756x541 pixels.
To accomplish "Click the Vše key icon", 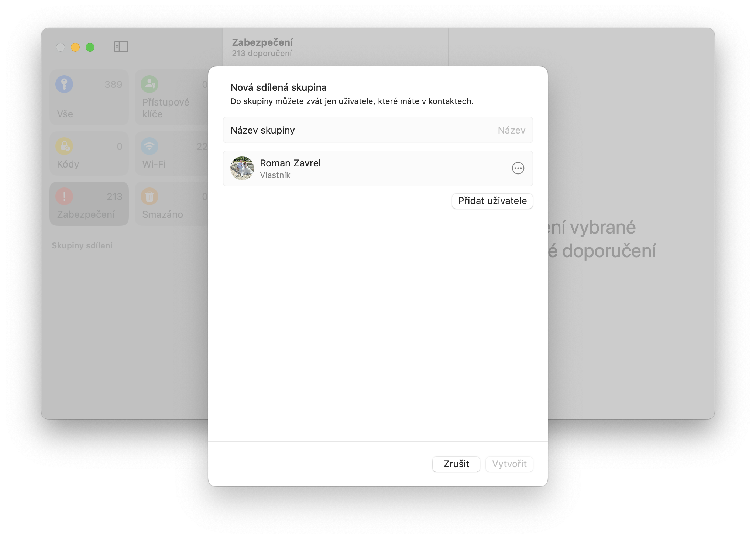I will (x=64, y=84).
